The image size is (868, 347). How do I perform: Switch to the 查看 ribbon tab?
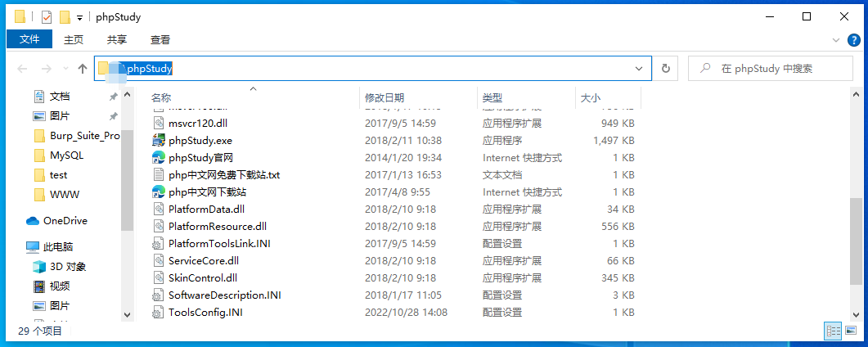coord(160,40)
